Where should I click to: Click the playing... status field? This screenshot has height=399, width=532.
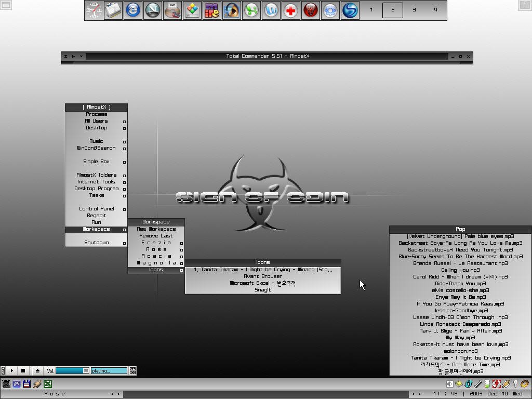109,371
